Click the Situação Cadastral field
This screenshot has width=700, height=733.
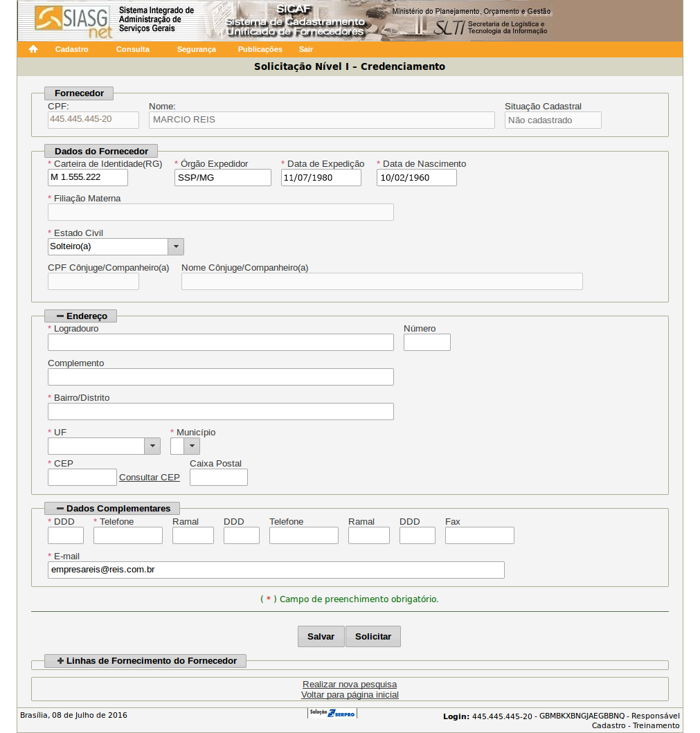[553, 120]
